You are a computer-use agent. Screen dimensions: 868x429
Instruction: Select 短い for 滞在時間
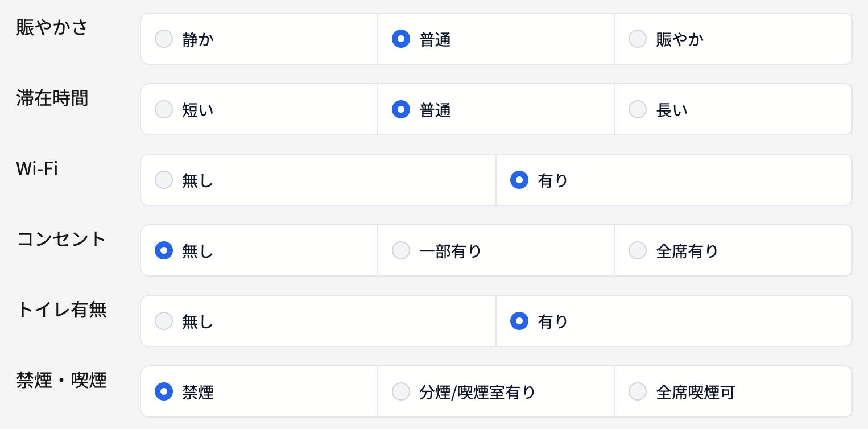164,109
